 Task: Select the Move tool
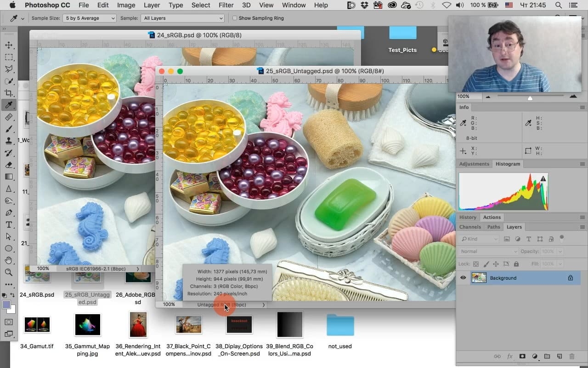point(9,45)
